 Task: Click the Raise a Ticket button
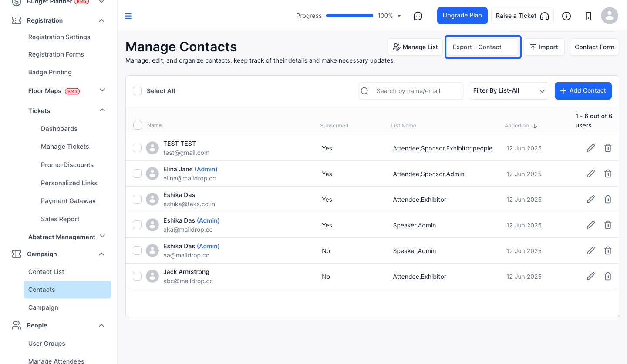522,16
